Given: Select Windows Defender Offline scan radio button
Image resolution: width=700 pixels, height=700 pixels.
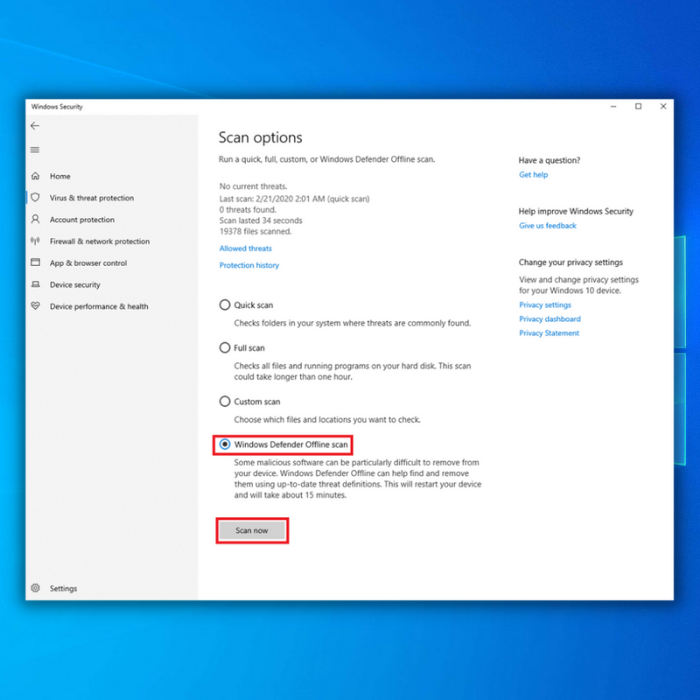Looking at the screenshot, I should [x=225, y=444].
